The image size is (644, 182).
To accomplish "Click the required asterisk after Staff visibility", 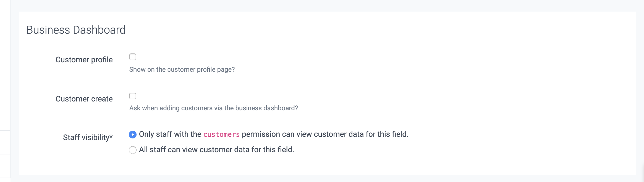I will pos(111,136).
